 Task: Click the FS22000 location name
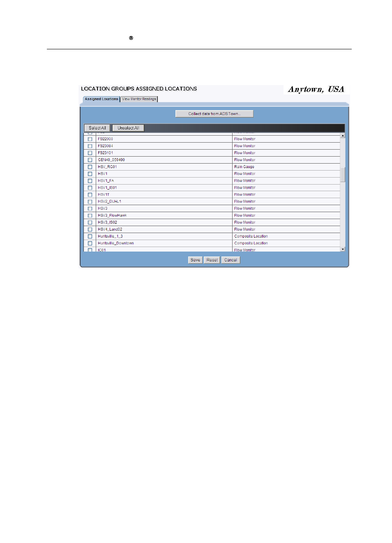tap(105, 139)
